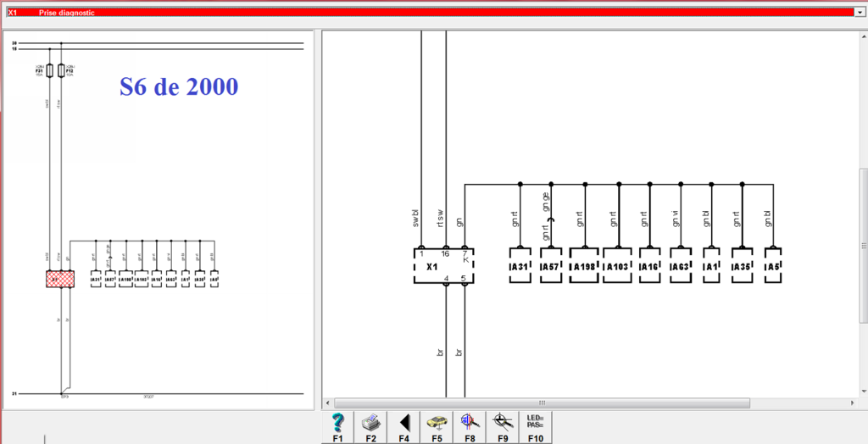Expand the X1 Prise diagnostic dropdown arrow
The image size is (868, 444).
[860, 14]
